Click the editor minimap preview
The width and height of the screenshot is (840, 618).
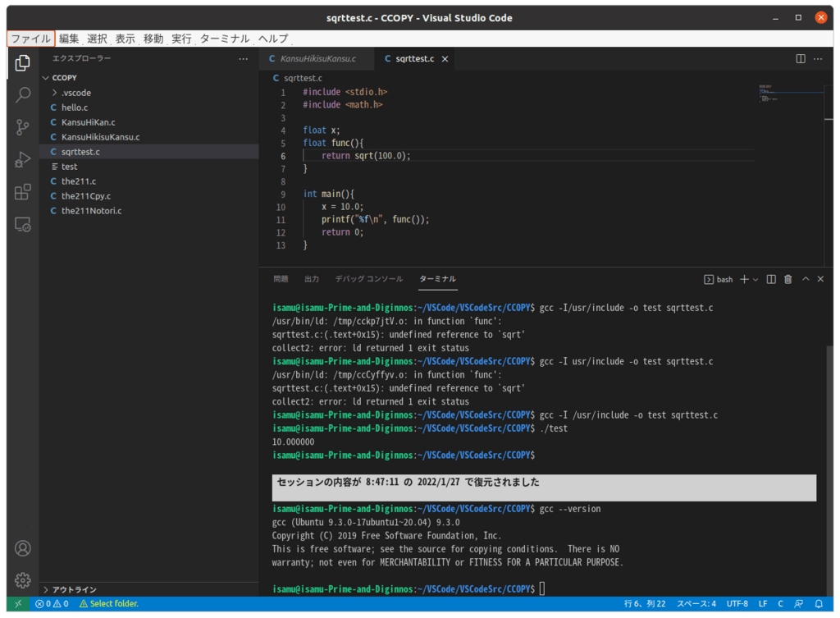click(x=790, y=94)
